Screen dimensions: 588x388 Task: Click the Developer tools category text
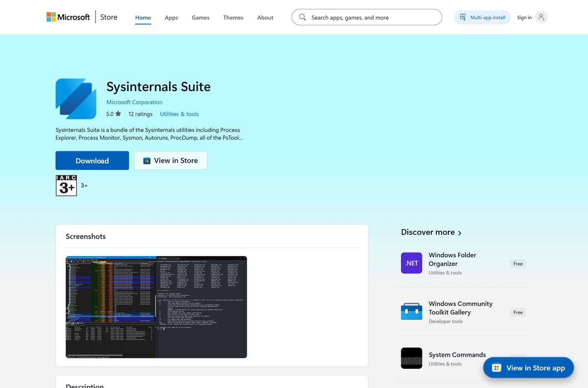click(x=445, y=321)
